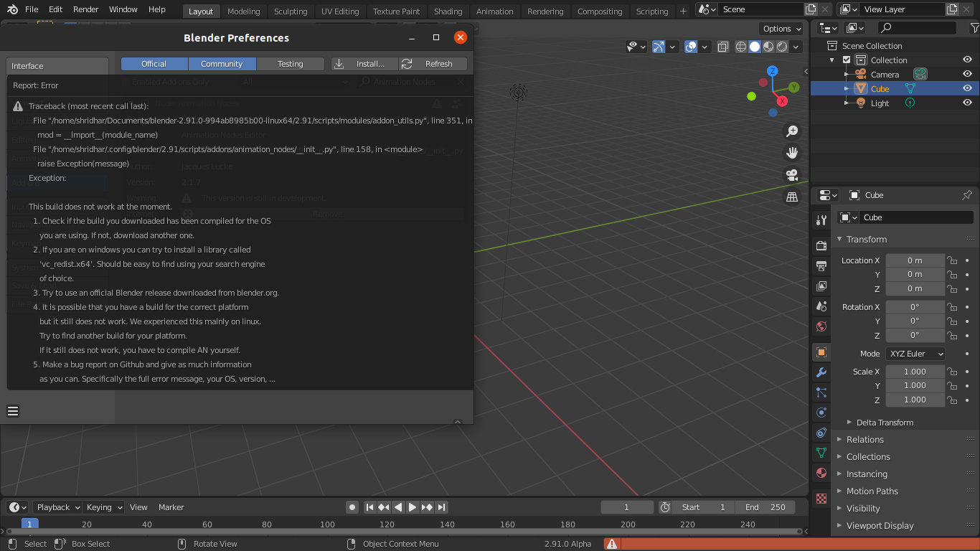This screenshot has height=551, width=980.
Task: Open the Object Data properties tab
Action: [x=821, y=453]
